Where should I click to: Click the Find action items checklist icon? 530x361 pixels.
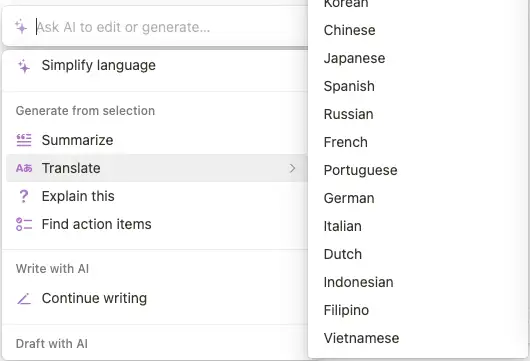point(24,224)
